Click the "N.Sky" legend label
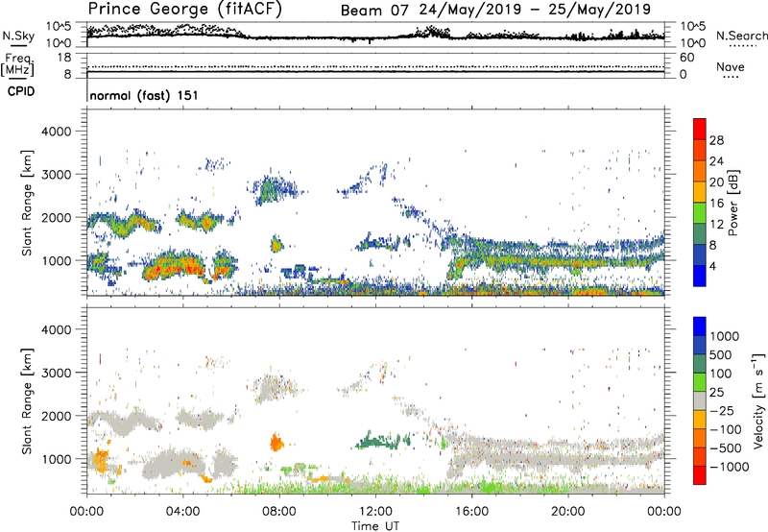The width and height of the screenshot is (768, 532). 18,36
